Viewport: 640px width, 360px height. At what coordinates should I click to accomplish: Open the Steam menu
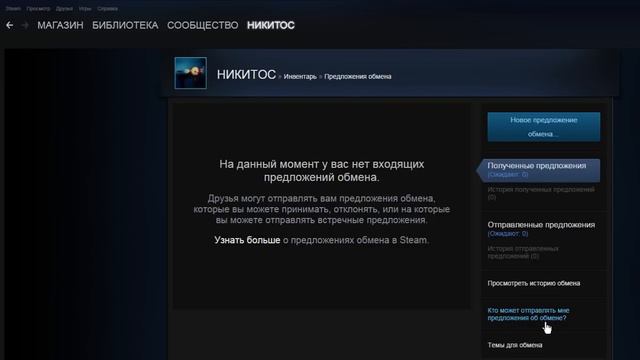click(x=13, y=9)
